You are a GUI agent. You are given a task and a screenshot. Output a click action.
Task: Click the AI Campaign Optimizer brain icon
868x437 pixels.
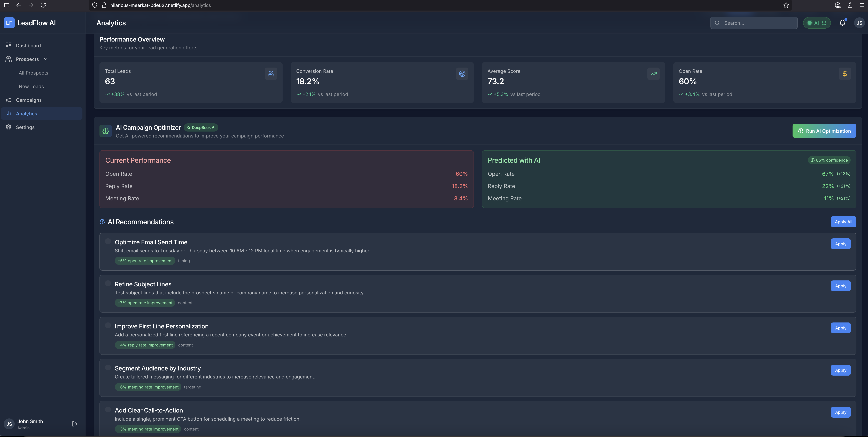[105, 131]
